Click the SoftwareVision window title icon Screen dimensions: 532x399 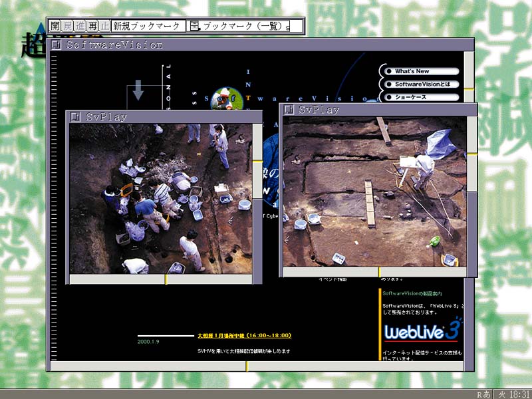[x=56, y=45]
